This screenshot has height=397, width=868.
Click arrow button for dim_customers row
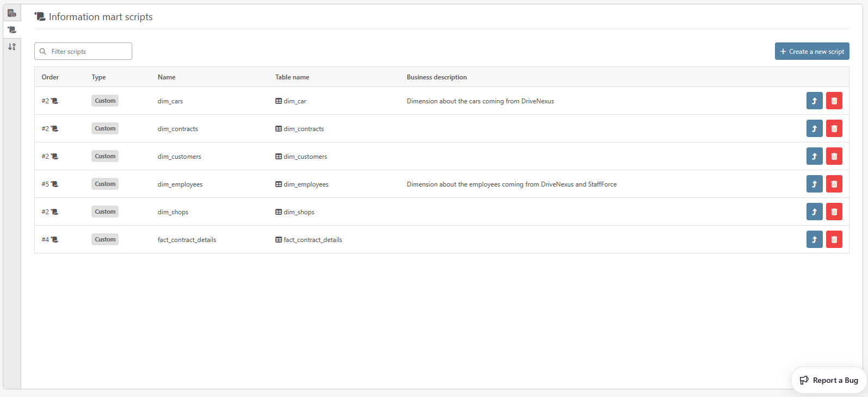coord(814,157)
